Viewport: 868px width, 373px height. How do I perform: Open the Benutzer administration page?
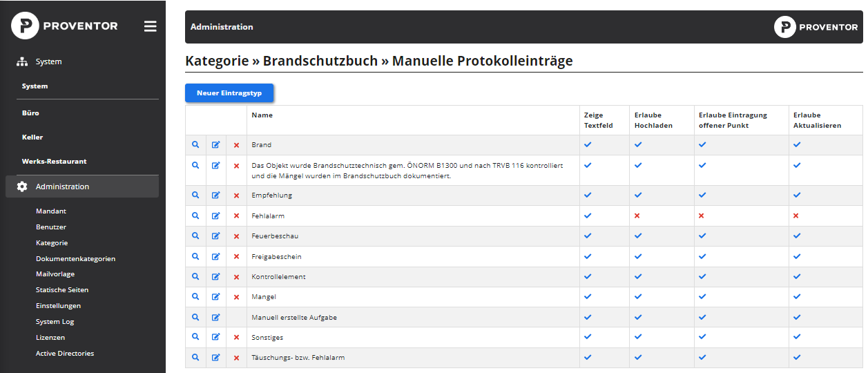[51, 227]
